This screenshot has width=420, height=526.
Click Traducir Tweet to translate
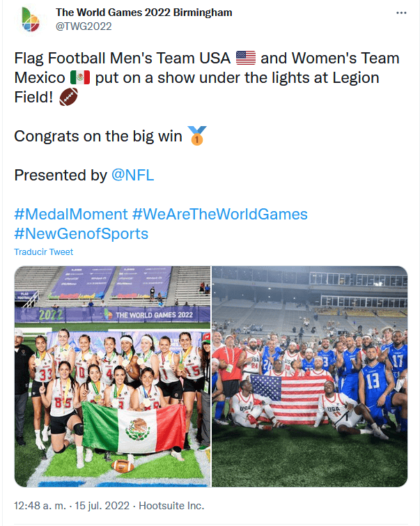click(x=43, y=252)
